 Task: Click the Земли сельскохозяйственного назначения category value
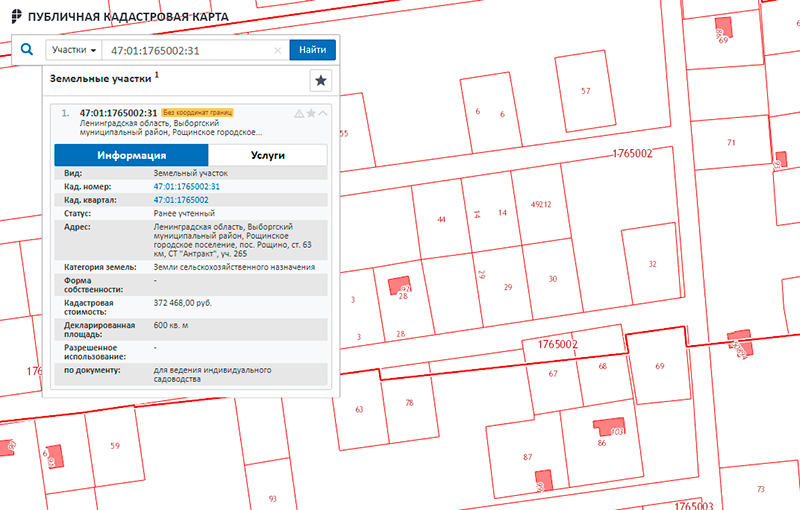[234, 267]
